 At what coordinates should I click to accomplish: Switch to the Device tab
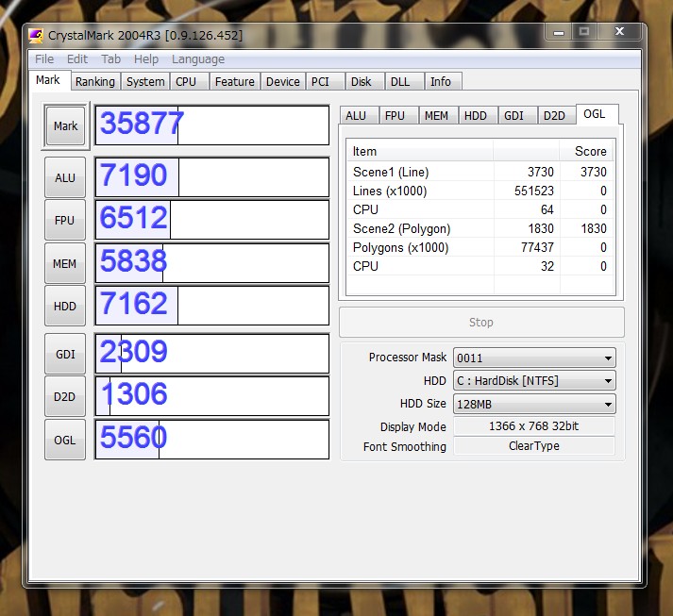click(x=283, y=81)
